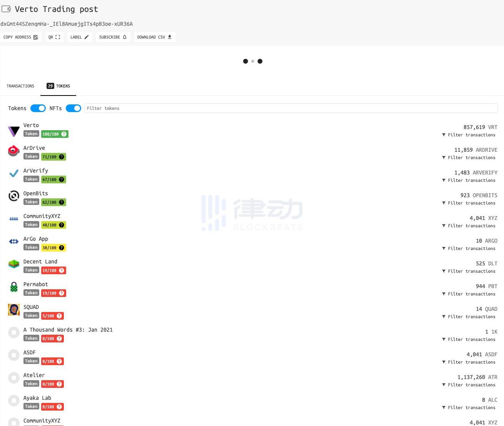Click the help icon on ArVerify's 67/100 score

point(62,179)
